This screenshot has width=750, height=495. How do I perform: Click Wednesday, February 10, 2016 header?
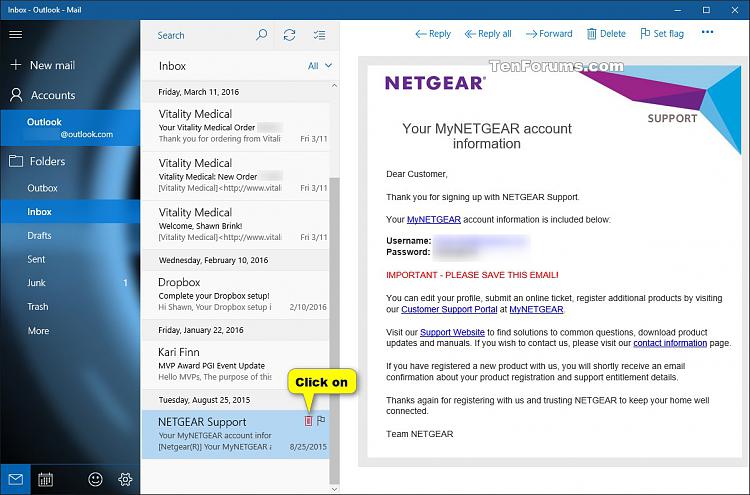click(235, 260)
